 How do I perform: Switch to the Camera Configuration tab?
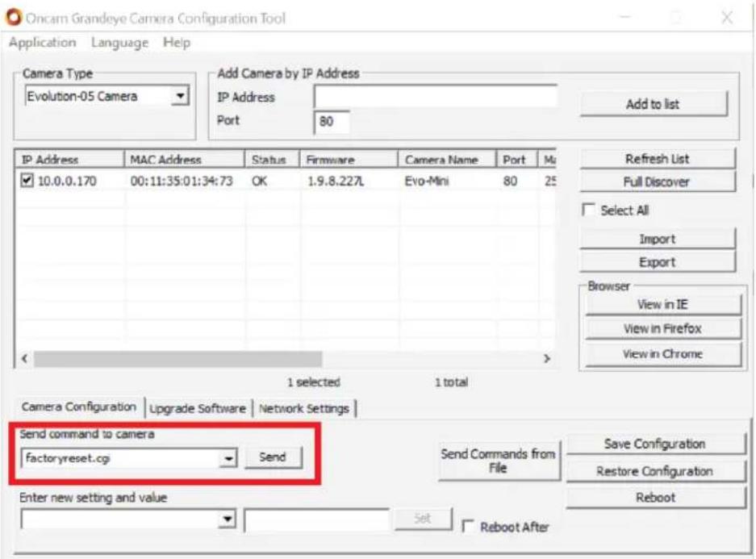pos(79,407)
